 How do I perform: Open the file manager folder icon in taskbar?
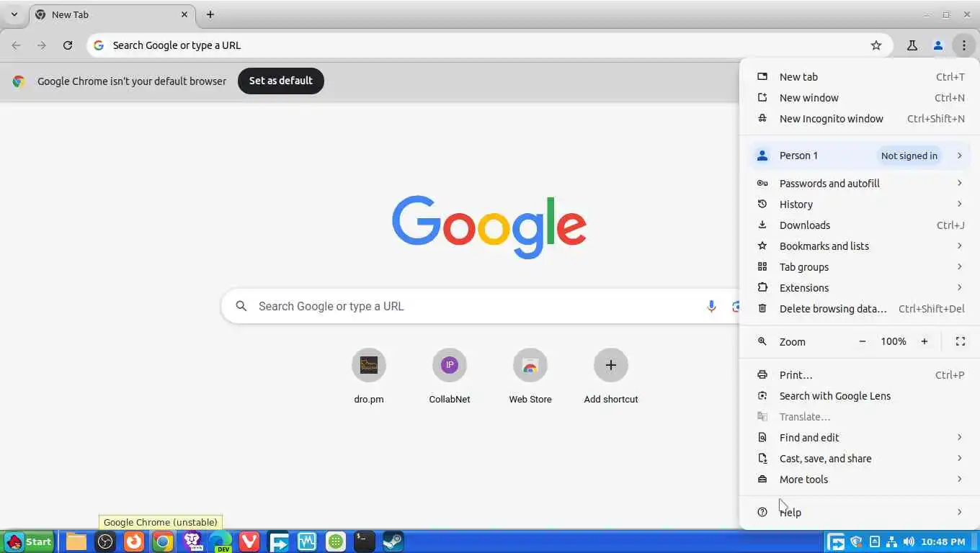(x=76, y=541)
